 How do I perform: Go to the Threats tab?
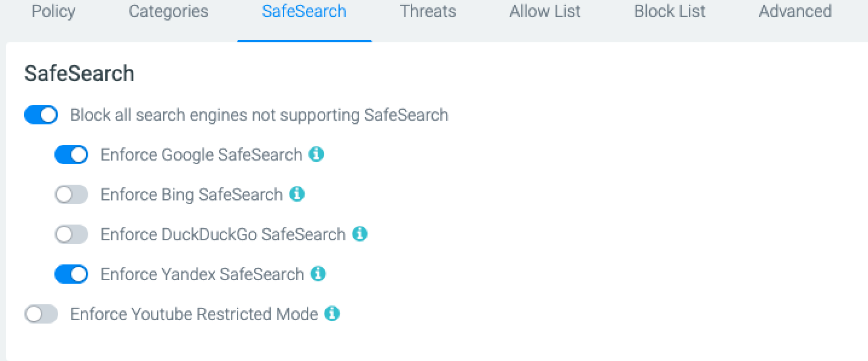click(428, 11)
